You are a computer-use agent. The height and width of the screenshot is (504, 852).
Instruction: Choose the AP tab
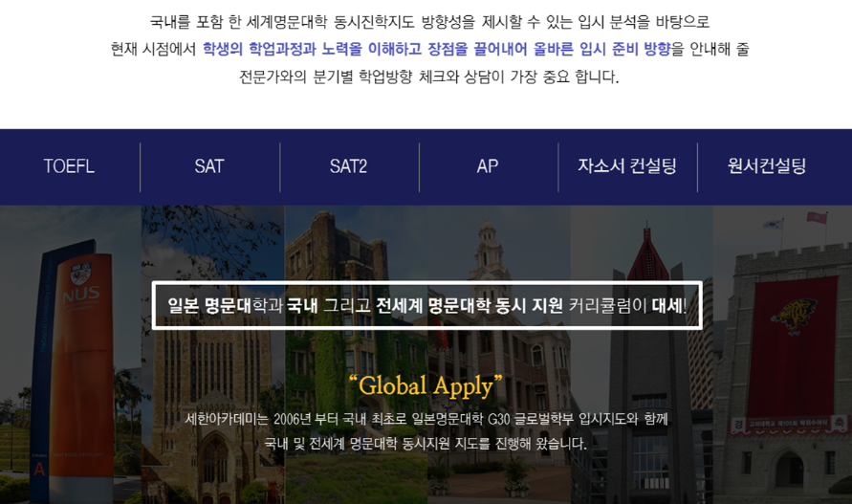click(488, 166)
